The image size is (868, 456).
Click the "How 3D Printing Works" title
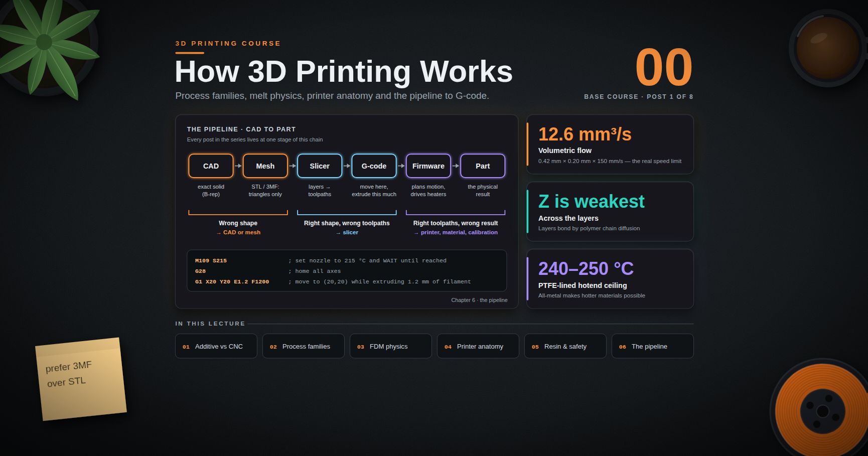point(344,71)
